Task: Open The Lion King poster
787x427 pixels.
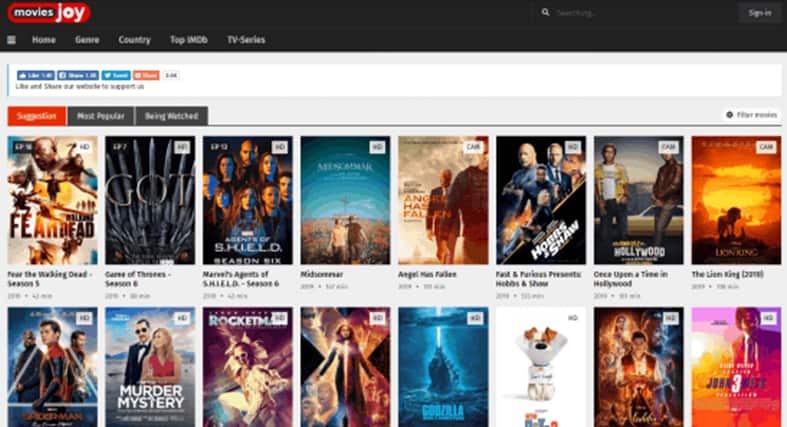Action: pyautogui.click(x=736, y=200)
